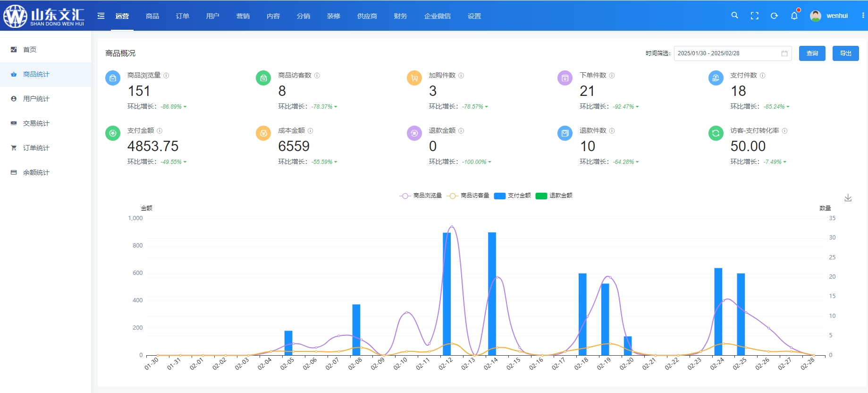Open 营销 top navigation tab
Image resolution: width=868 pixels, height=393 pixels.
pos(243,16)
